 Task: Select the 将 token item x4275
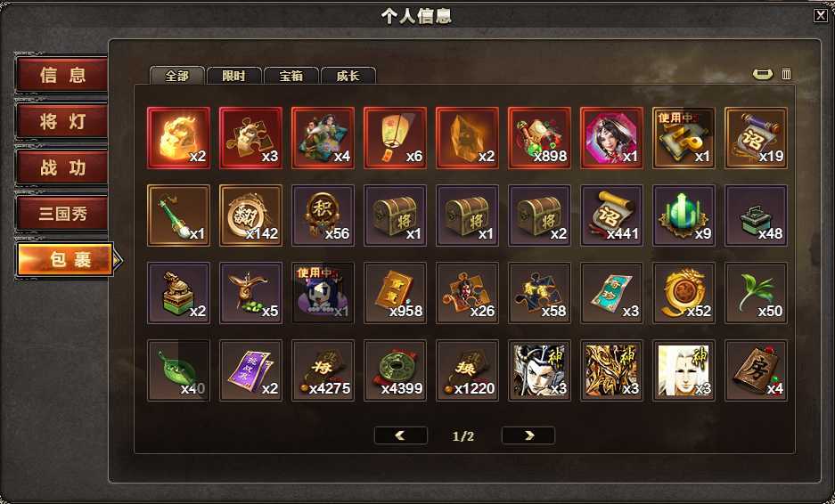(x=323, y=370)
